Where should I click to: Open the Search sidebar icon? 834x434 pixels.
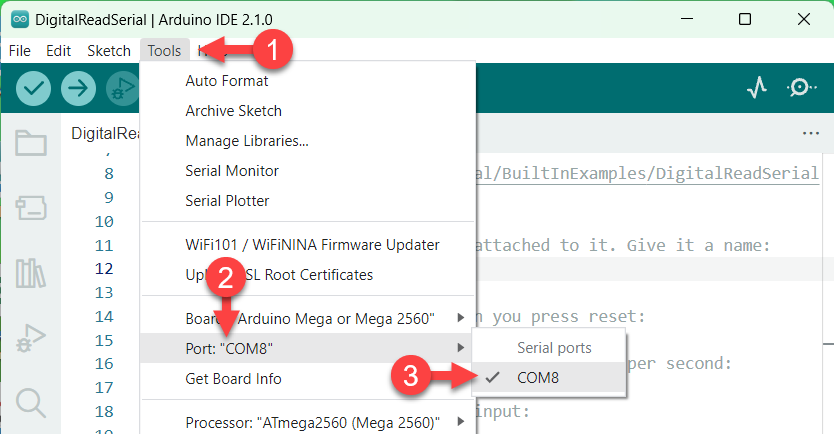pyautogui.click(x=31, y=403)
